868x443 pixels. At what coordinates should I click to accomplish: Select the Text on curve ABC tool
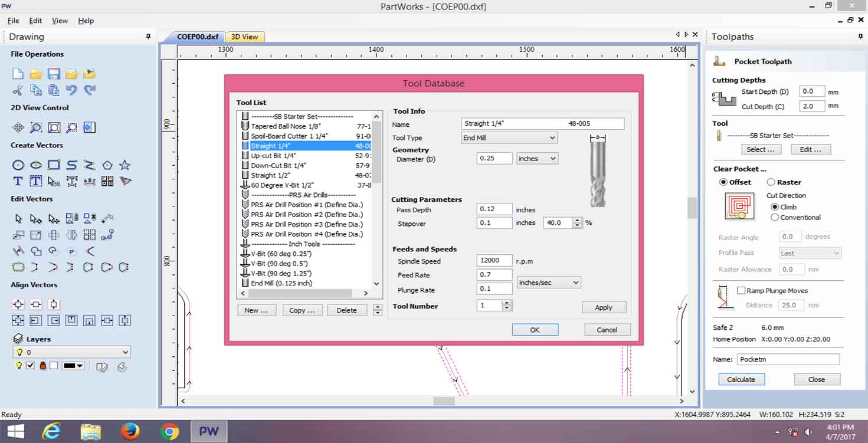90,181
